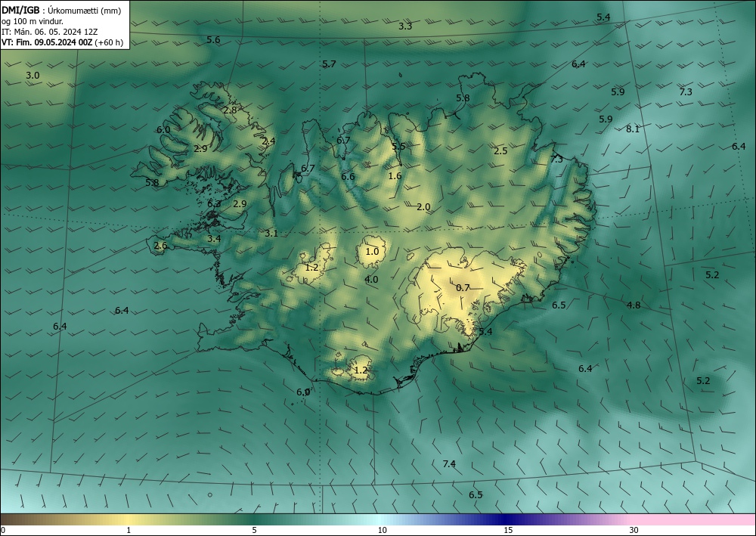Select the 2.0 value in the highlands
This screenshot has height=536, width=756.
[x=423, y=207]
